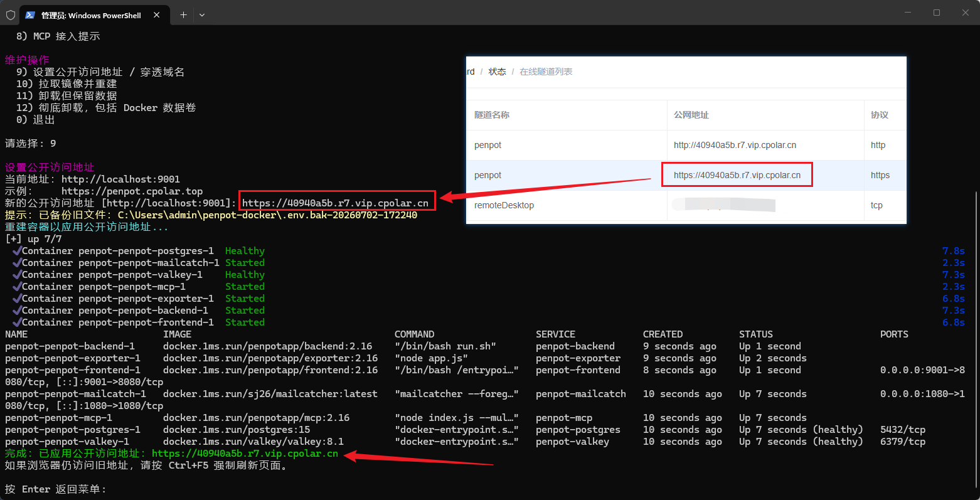Click the 请选择: 9 prompt line
The image size is (980, 500).
[x=30, y=144]
